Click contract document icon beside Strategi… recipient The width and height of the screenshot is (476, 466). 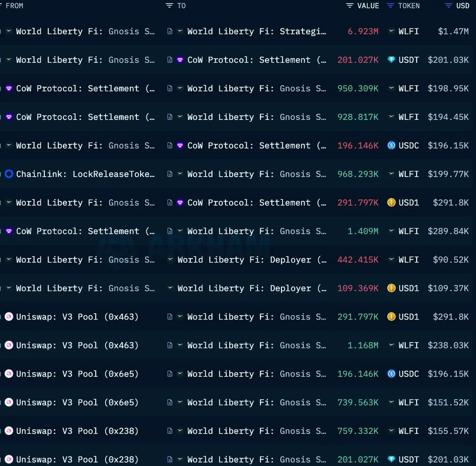pyautogui.click(x=170, y=31)
